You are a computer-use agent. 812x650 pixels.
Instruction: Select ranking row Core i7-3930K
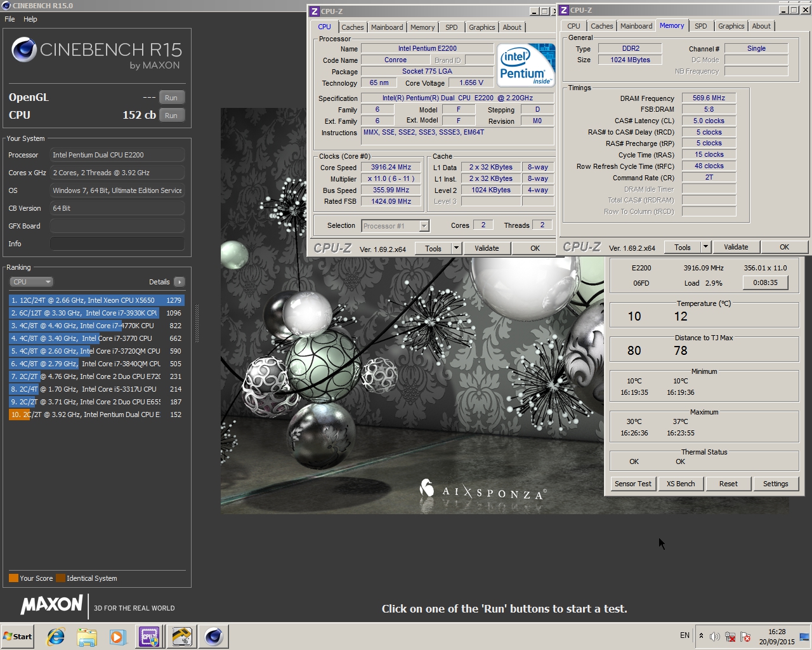tap(96, 313)
